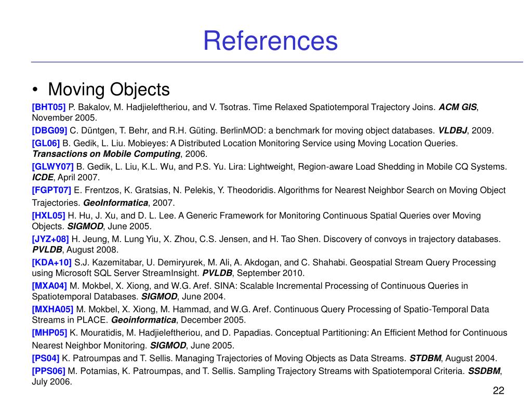Click "Conceptual Partitioning" in the MHP05 title
The height and width of the screenshot is (399, 532).
point(322,332)
